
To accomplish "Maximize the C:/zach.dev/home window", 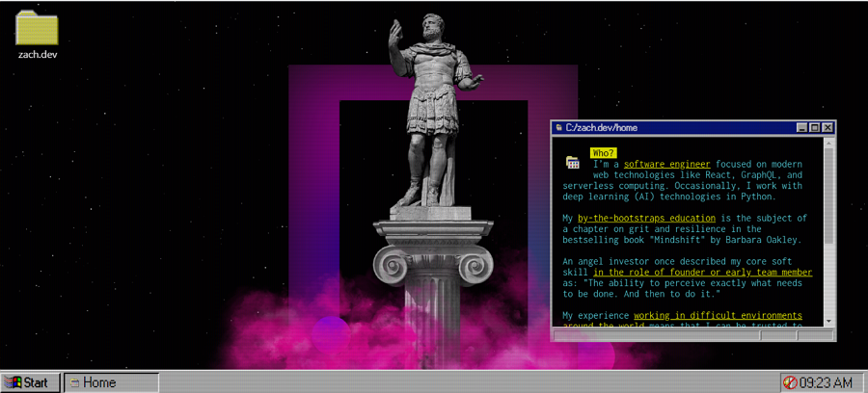I will click(815, 127).
